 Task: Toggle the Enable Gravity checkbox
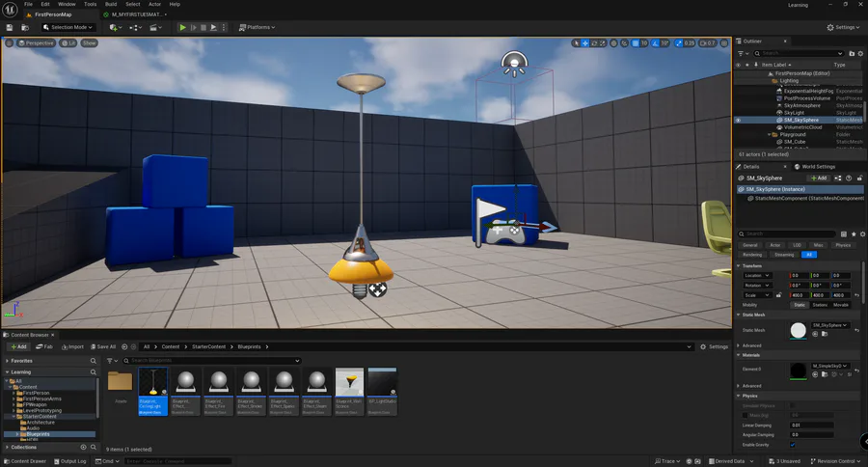(793, 445)
